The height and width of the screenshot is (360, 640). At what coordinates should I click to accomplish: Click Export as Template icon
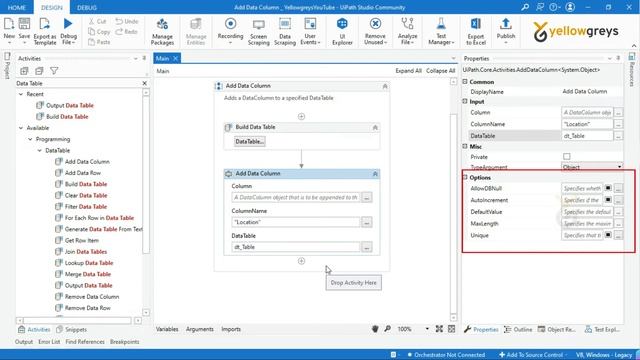44,24
